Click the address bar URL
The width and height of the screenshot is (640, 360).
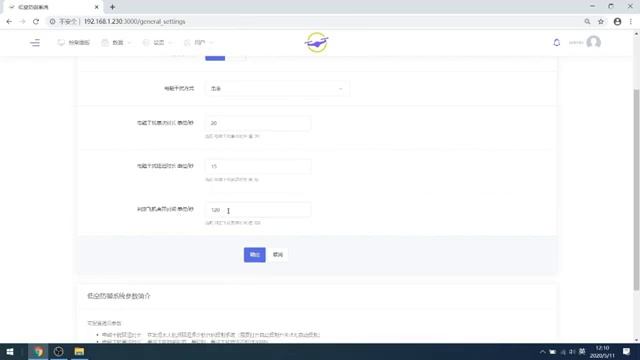point(135,22)
